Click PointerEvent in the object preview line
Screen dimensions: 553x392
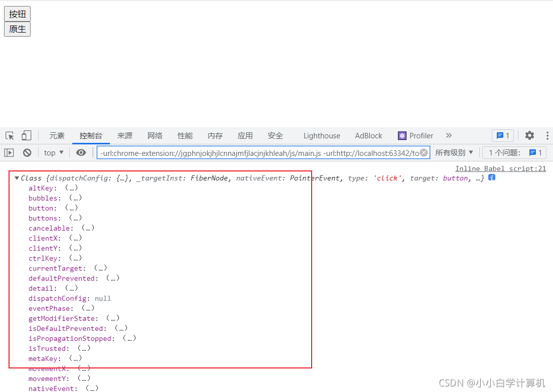[315, 178]
